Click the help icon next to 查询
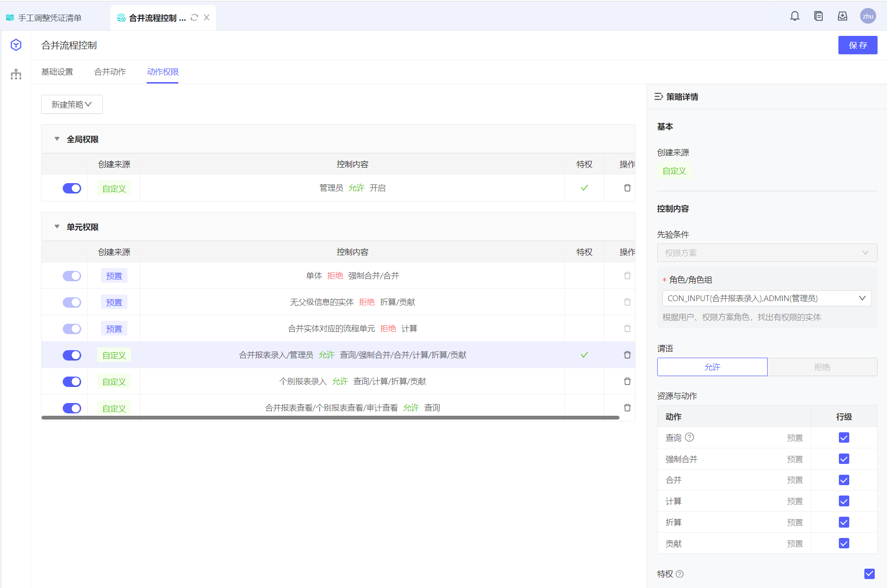 tap(689, 437)
